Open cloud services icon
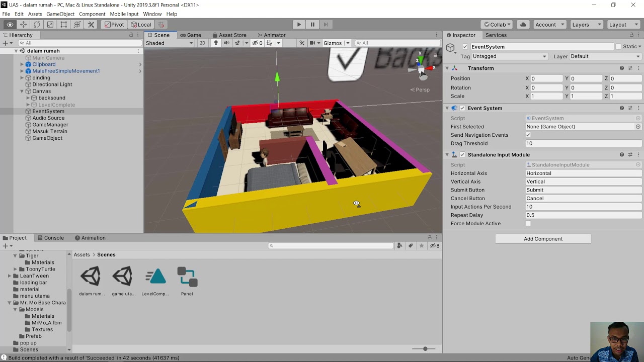 (523, 25)
